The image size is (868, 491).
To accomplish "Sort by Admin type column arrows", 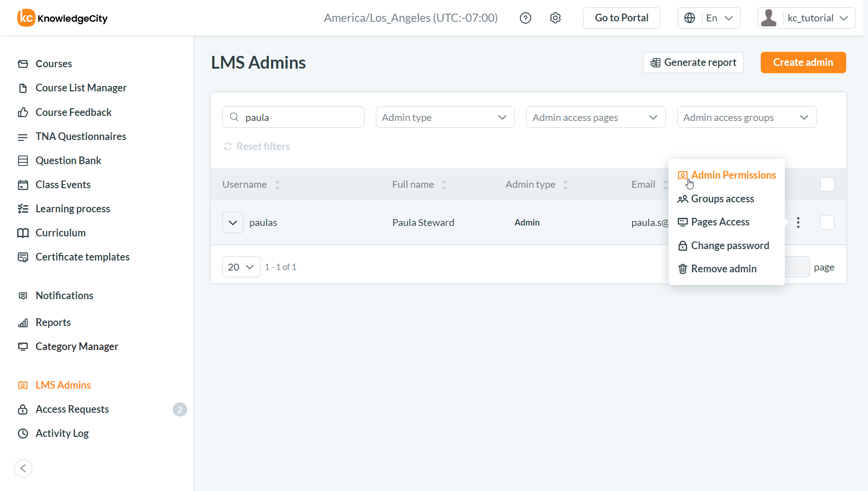I will [565, 185].
